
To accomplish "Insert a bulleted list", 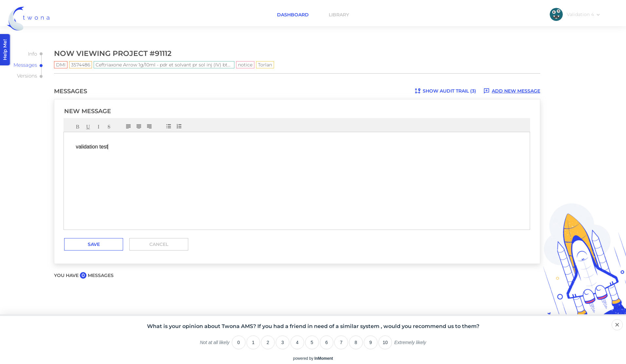I will tap(169, 126).
